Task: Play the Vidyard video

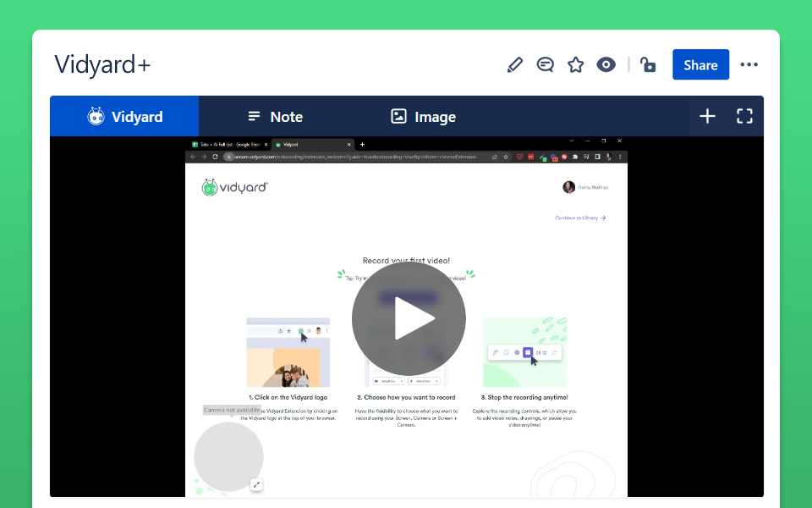Action: [x=409, y=318]
